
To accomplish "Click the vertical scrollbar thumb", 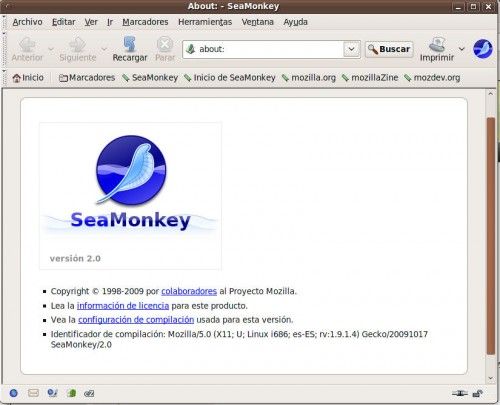I will (x=490, y=236).
